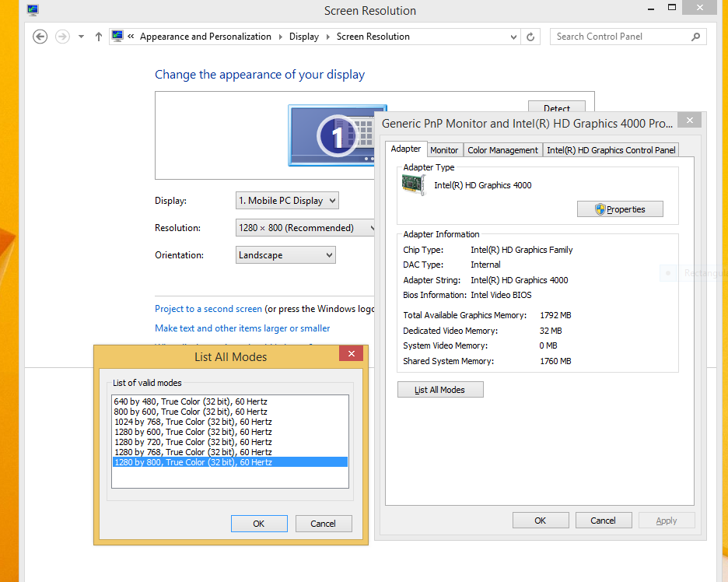Click the graphics adapter card icon
This screenshot has height=582, width=728.
[x=413, y=185]
